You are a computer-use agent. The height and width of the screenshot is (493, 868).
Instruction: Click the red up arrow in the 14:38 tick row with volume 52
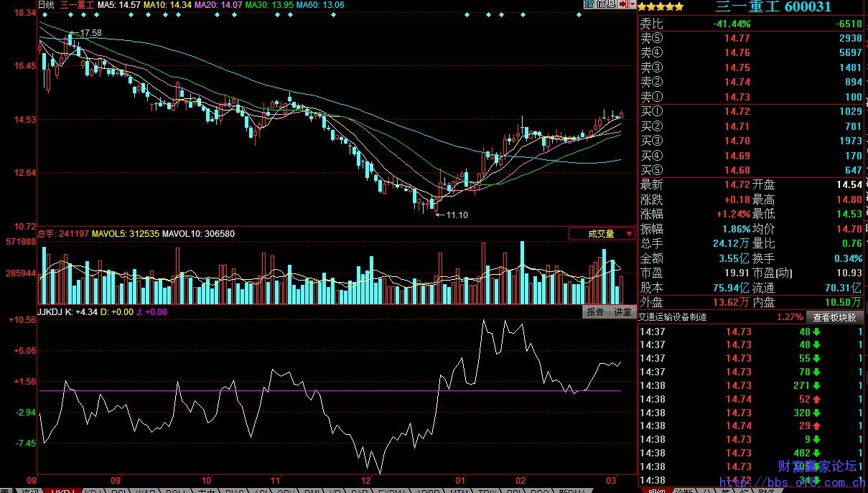pyautogui.click(x=816, y=399)
